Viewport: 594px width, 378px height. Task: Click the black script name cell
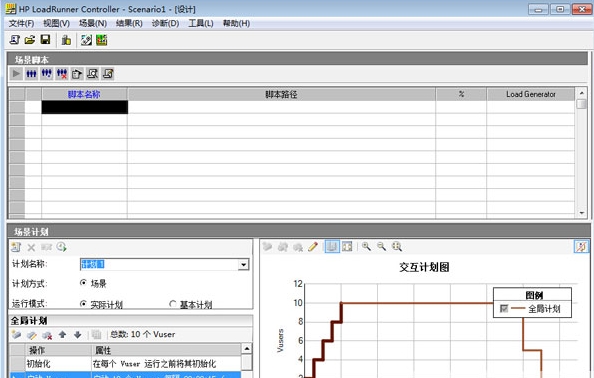tap(84, 107)
